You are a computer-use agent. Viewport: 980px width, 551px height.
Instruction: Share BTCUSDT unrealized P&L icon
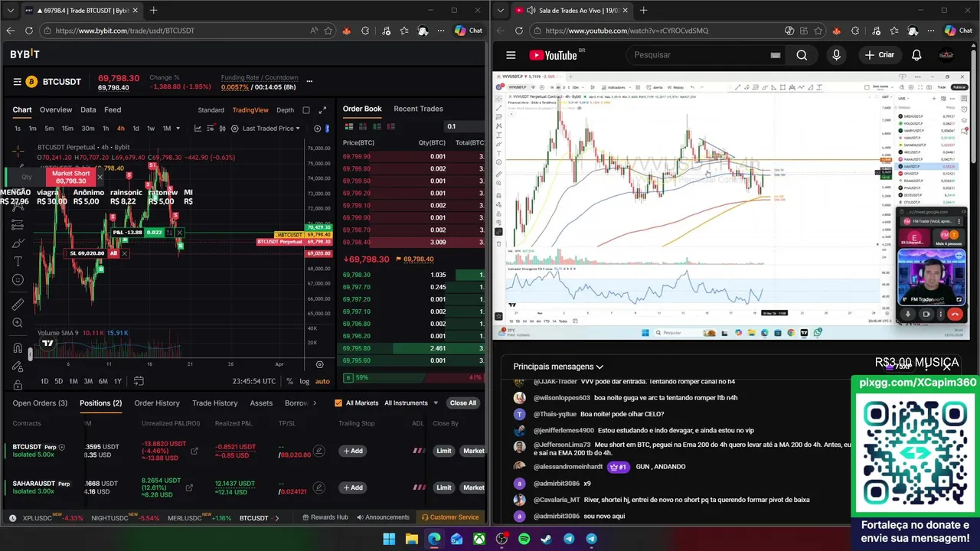(x=194, y=451)
